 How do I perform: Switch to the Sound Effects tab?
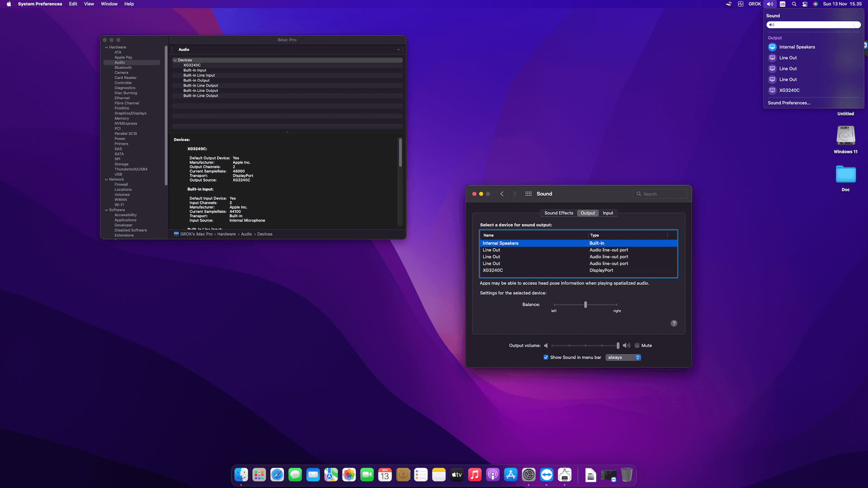pyautogui.click(x=558, y=213)
